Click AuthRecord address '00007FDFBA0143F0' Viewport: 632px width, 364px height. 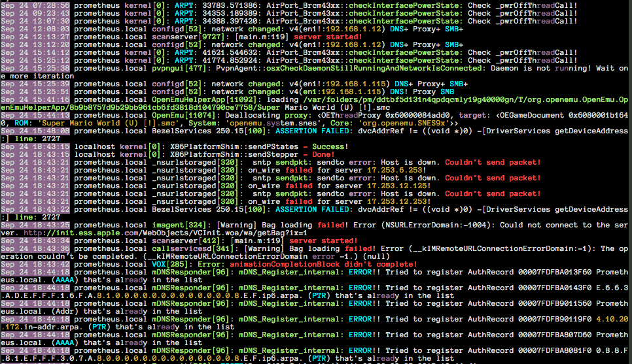click(555, 288)
